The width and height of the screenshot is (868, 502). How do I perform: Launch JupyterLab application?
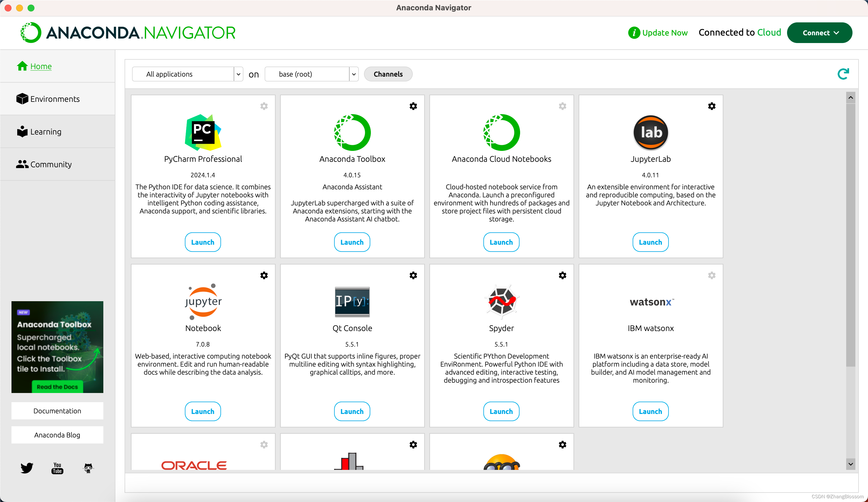pos(650,242)
